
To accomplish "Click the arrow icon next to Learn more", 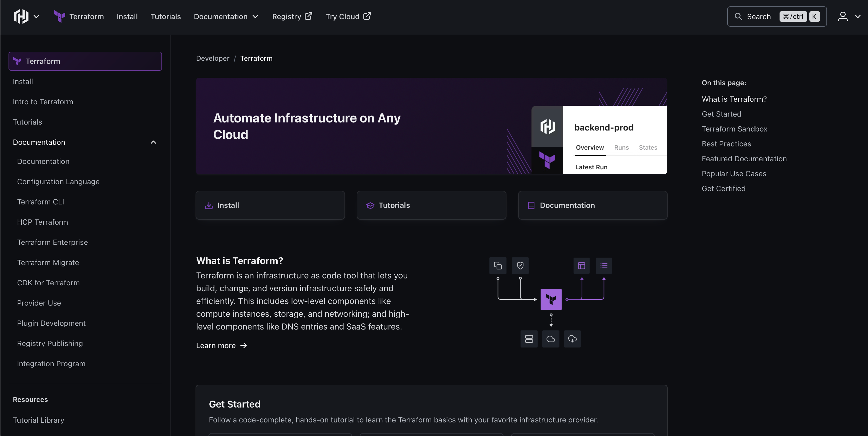I will 243,345.
